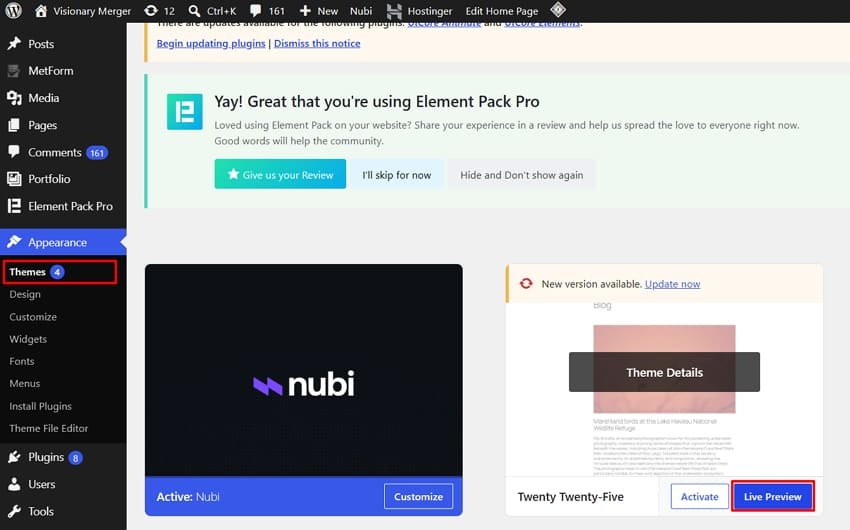Screen dimensions: 850x530
Task: Click Edit Home Page in admin bar
Action: click(502, 11)
